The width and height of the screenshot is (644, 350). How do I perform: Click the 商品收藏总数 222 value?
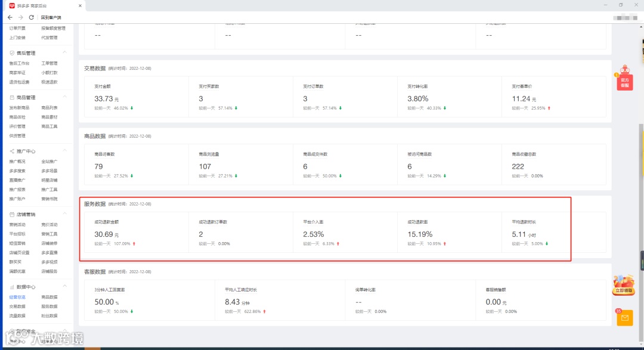point(518,166)
